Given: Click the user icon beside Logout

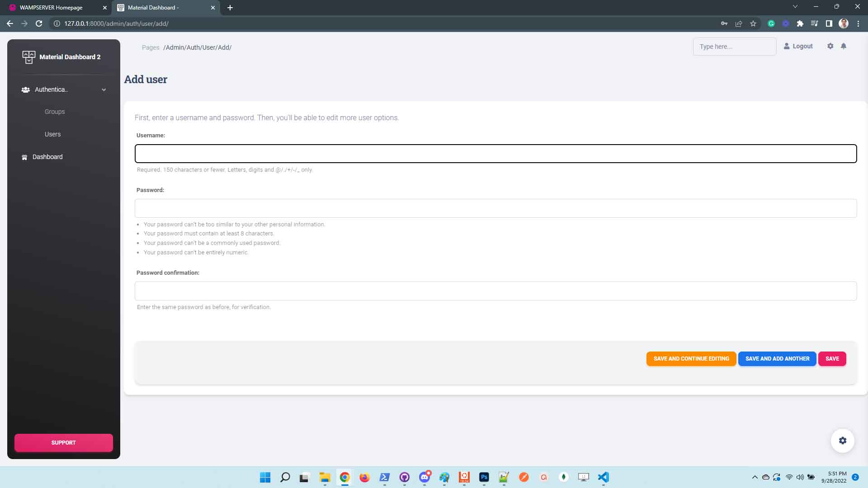Looking at the screenshot, I should click(787, 46).
